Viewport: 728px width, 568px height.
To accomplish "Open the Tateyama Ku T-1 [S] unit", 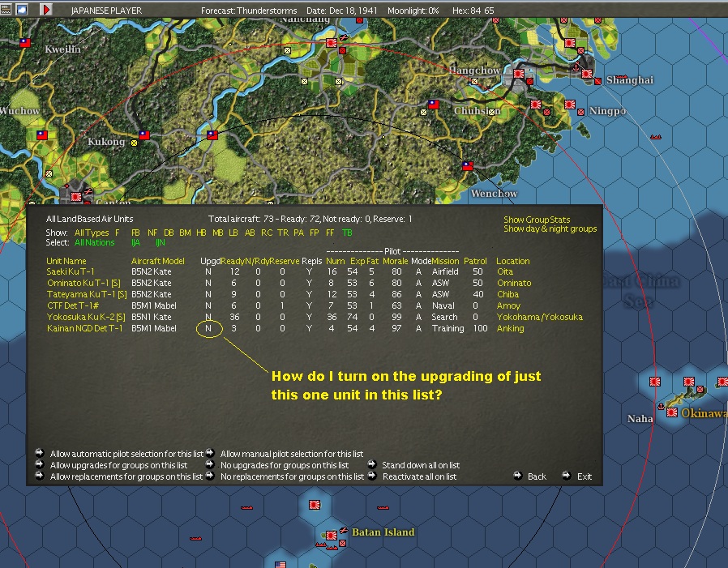I will point(87,294).
